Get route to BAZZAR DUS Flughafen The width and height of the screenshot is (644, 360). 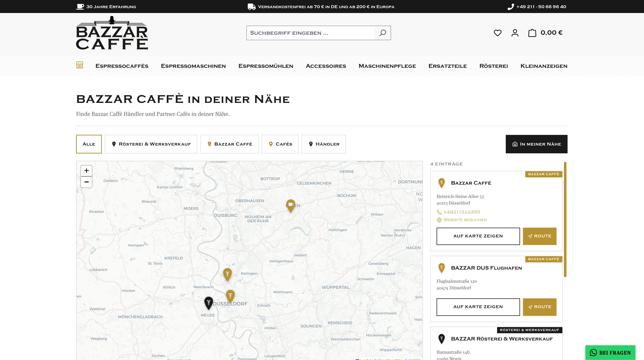click(540, 307)
